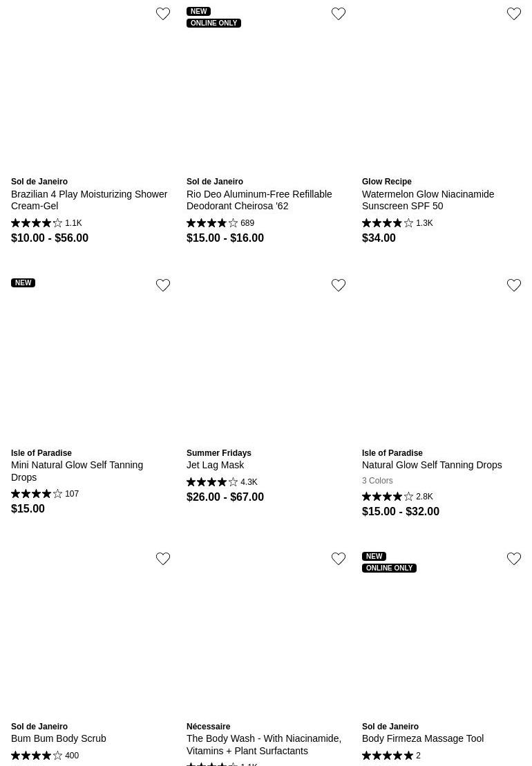
Task: Click the Jet Lag Mask product title
Action: pyautogui.click(x=216, y=465)
